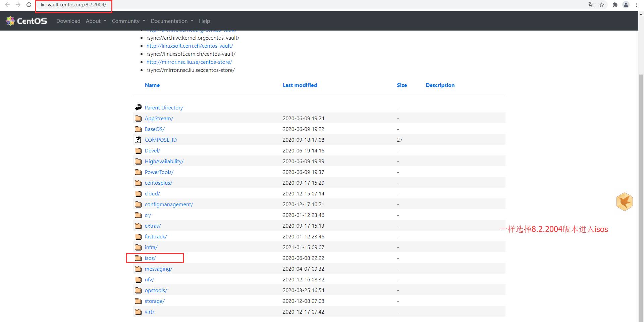Click the extras folder icon
Viewport: 644px width, 322px height.
[138, 226]
